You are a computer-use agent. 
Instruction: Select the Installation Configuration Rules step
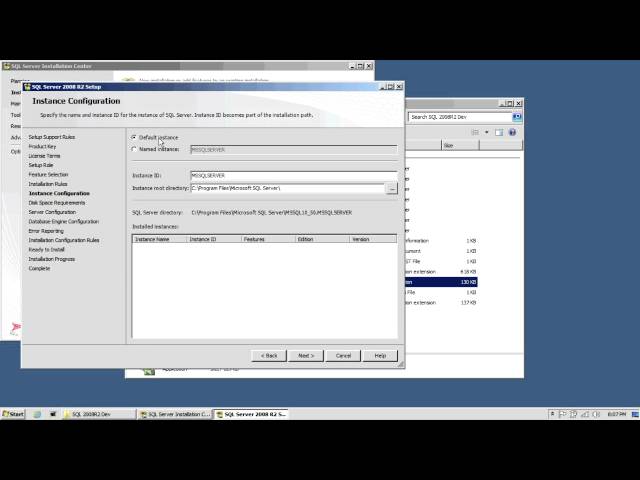[x=64, y=240]
